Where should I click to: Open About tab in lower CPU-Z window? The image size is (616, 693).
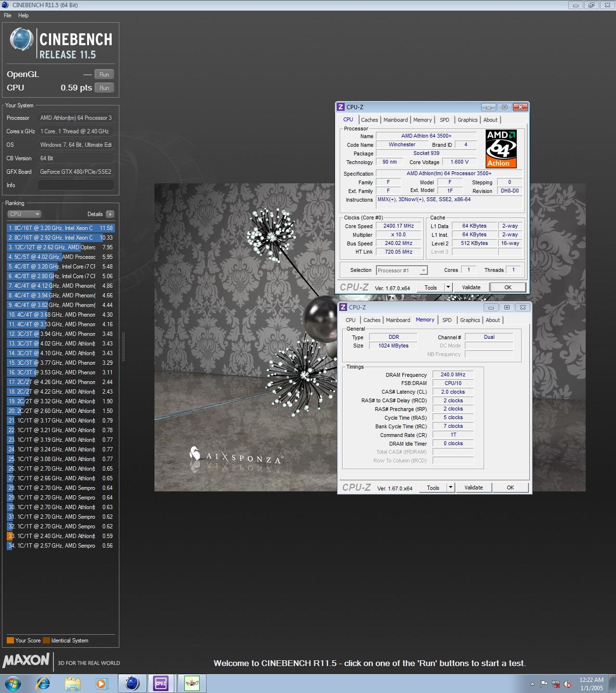493,320
